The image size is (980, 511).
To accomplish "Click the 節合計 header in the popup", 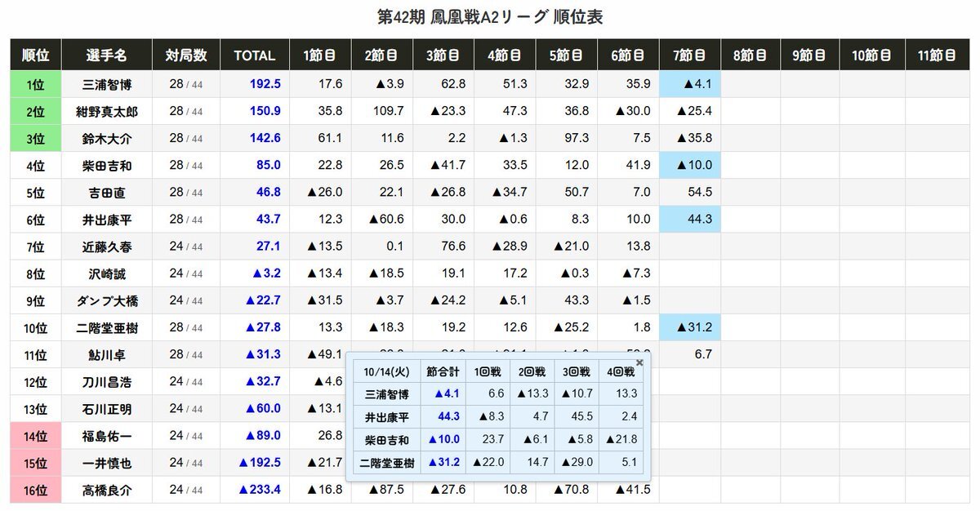I will (x=443, y=372).
